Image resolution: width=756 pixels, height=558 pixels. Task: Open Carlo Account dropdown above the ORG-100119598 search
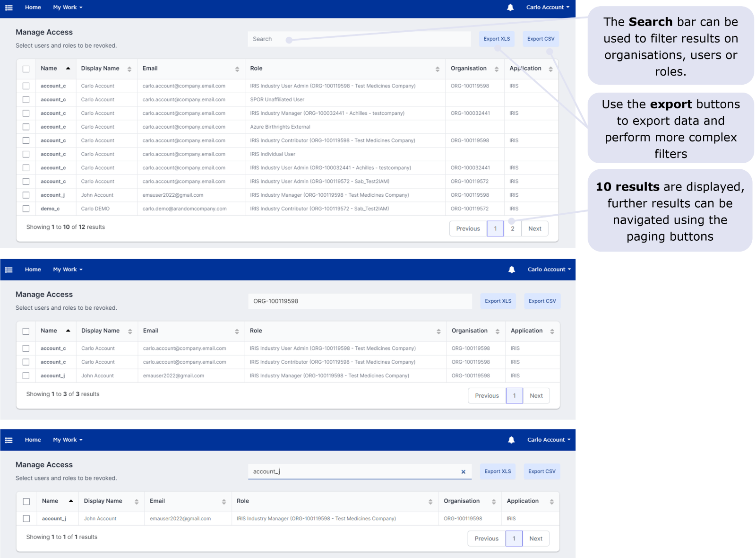click(549, 270)
